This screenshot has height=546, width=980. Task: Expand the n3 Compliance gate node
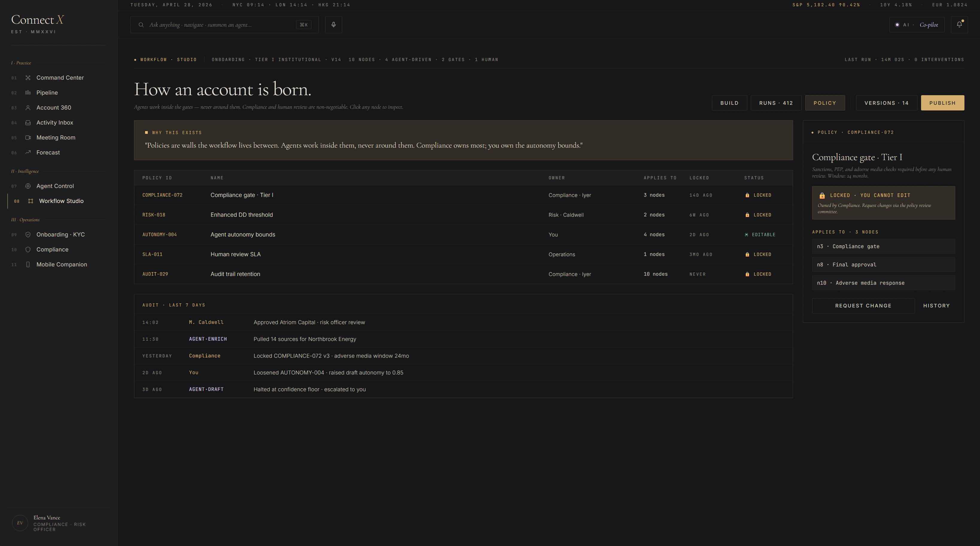883,246
